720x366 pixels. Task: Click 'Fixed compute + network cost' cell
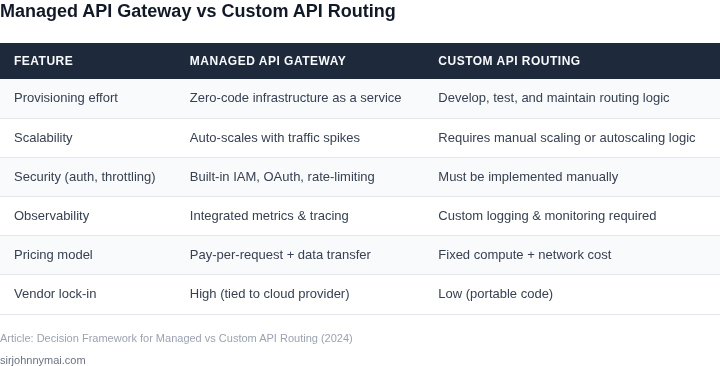click(525, 255)
